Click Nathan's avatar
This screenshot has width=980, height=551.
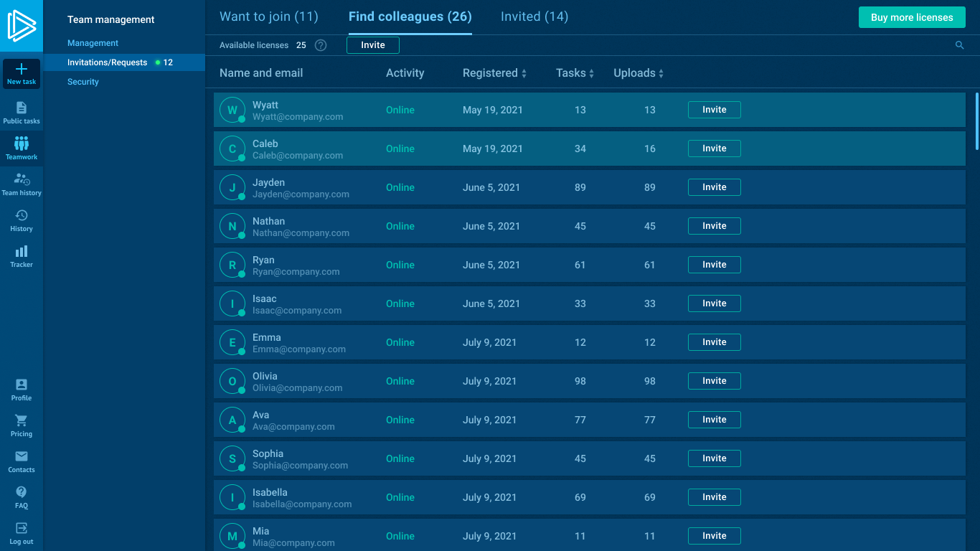click(x=232, y=226)
